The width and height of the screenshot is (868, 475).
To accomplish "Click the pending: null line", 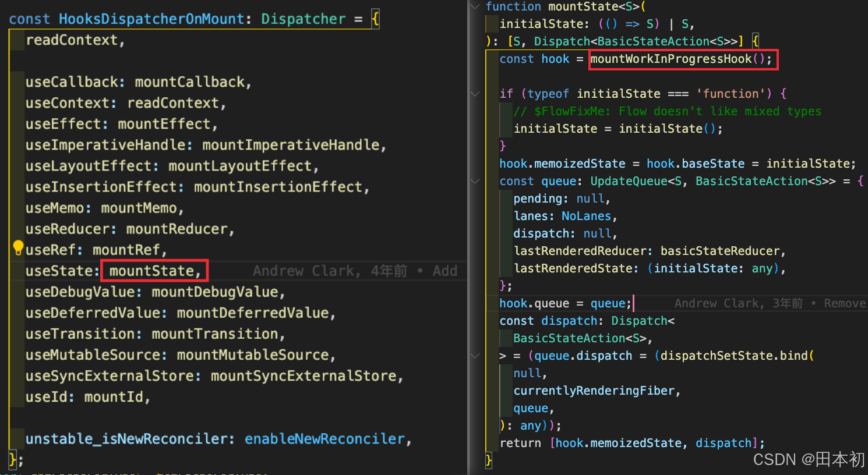I will click(x=562, y=198).
